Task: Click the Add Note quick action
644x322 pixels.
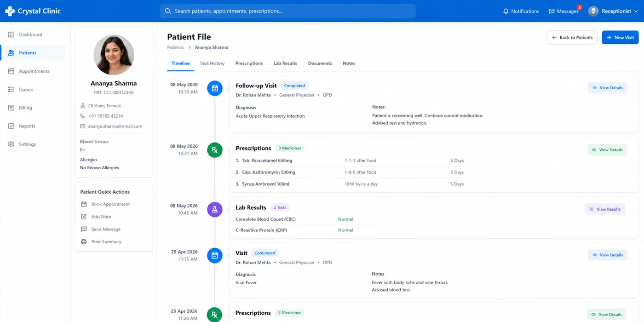Action: point(96,217)
